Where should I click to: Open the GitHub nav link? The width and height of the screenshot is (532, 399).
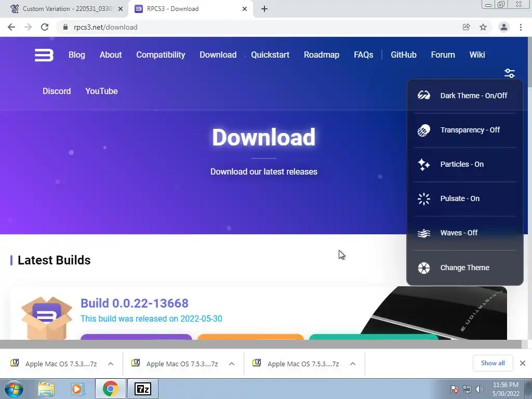coord(403,55)
